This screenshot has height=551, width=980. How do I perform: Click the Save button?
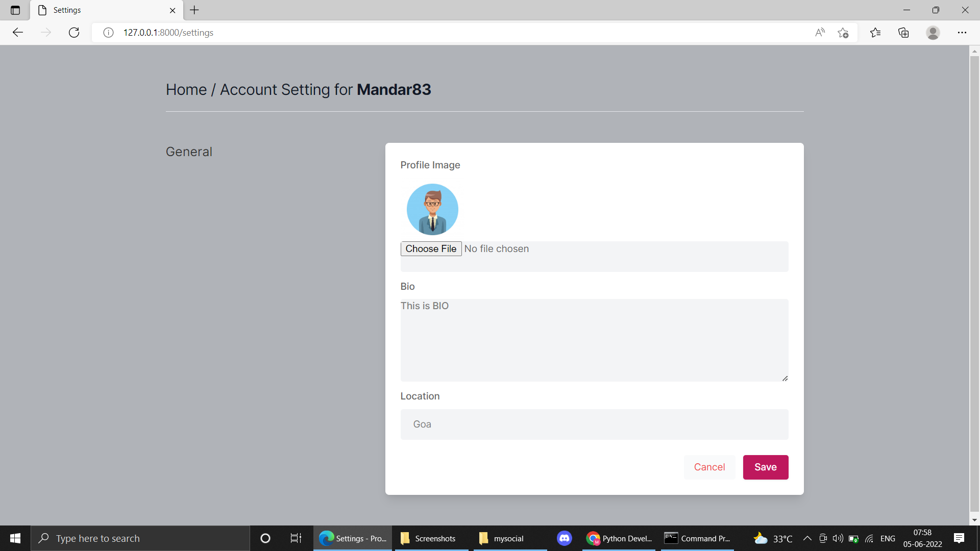766,467
